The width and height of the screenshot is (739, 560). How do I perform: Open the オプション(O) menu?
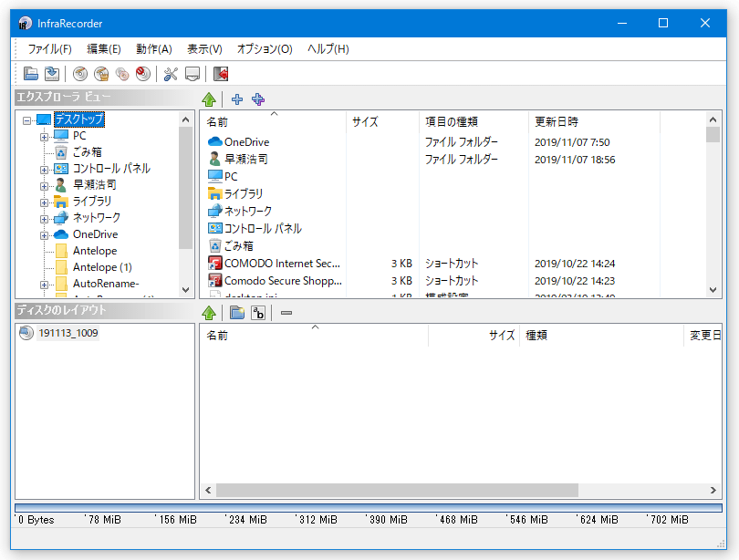(265, 49)
